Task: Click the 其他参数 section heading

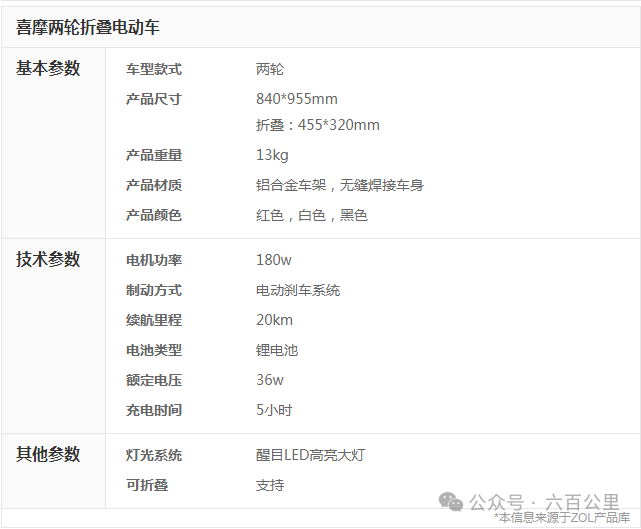Action: tap(48, 454)
